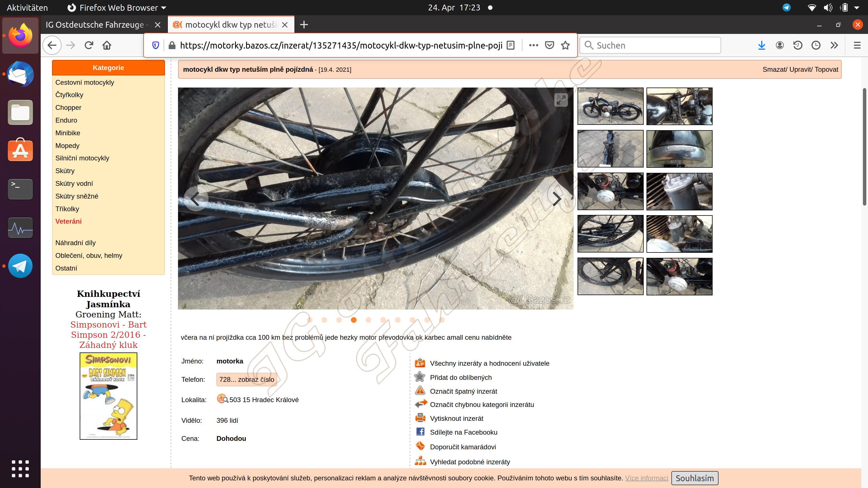868x488 pixels.
Task: Open Více informací cookie link
Action: click(x=646, y=478)
